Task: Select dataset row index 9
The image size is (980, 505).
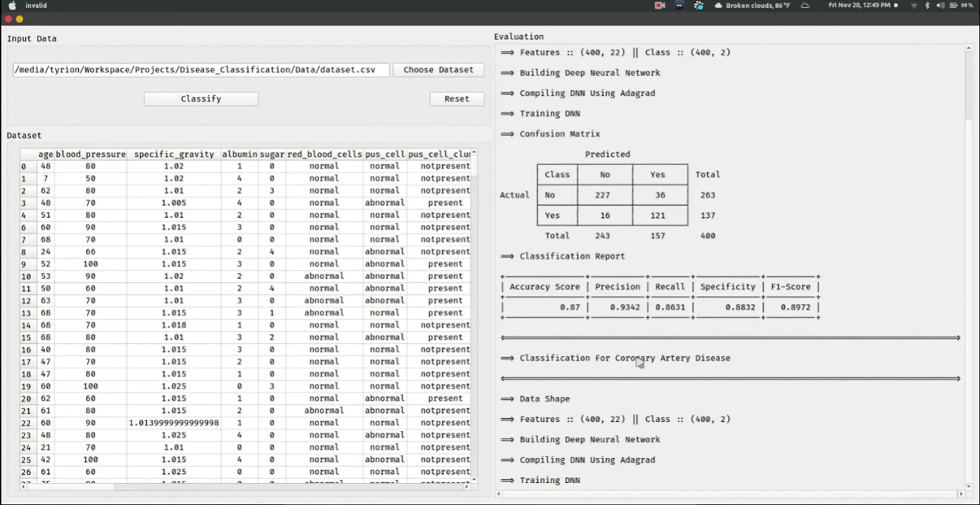Action: 23,264
